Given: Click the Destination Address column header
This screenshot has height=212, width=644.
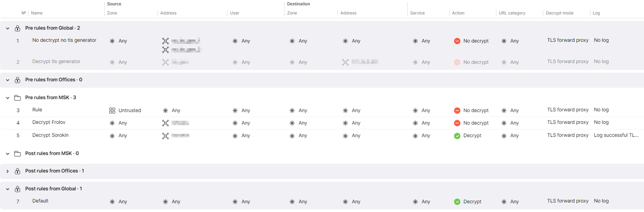Looking at the screenshot, I should click(348, 13).
